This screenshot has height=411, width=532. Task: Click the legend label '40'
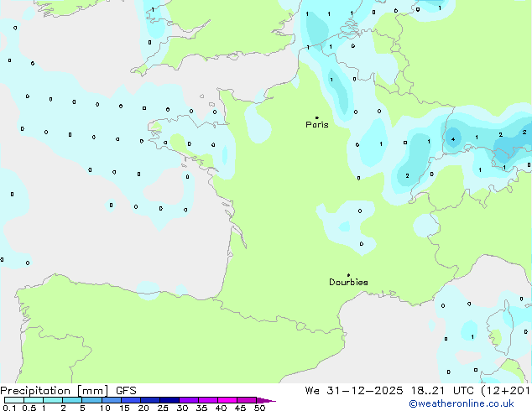(x=221, y=408)
